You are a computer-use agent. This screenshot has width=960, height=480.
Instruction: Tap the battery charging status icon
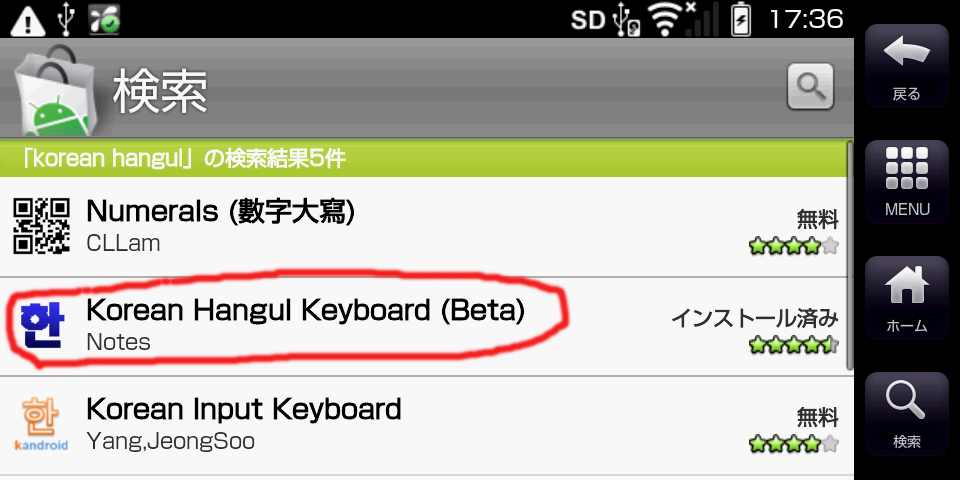coord(741,19)
